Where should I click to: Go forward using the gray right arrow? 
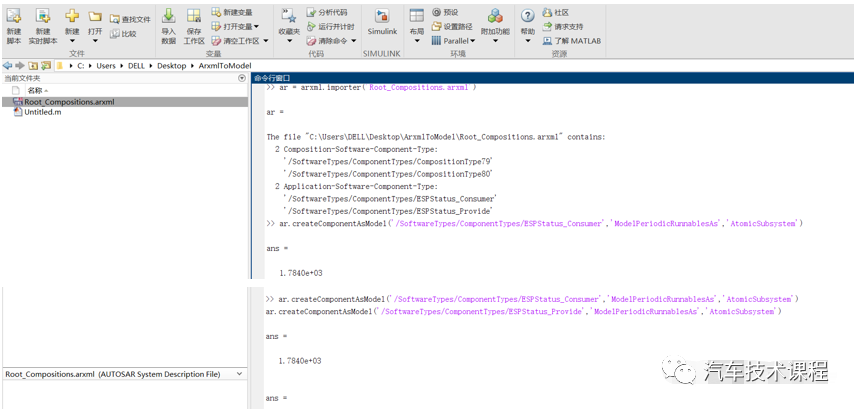(20, 66)
